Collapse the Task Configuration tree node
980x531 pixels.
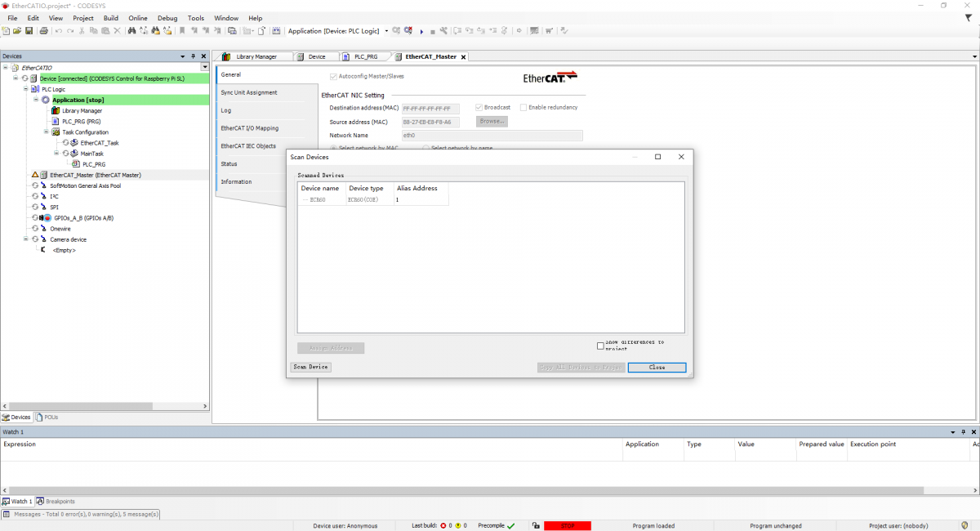coord(47,132)
